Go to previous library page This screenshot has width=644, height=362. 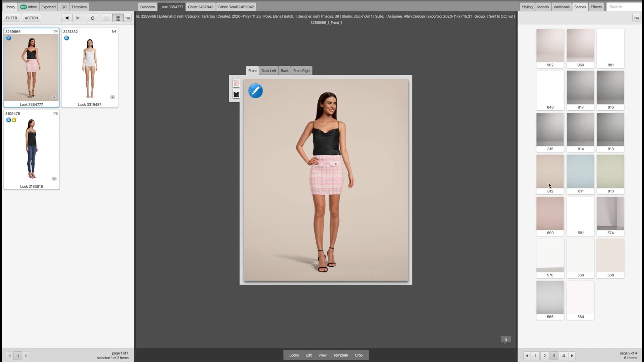point(9,356)
